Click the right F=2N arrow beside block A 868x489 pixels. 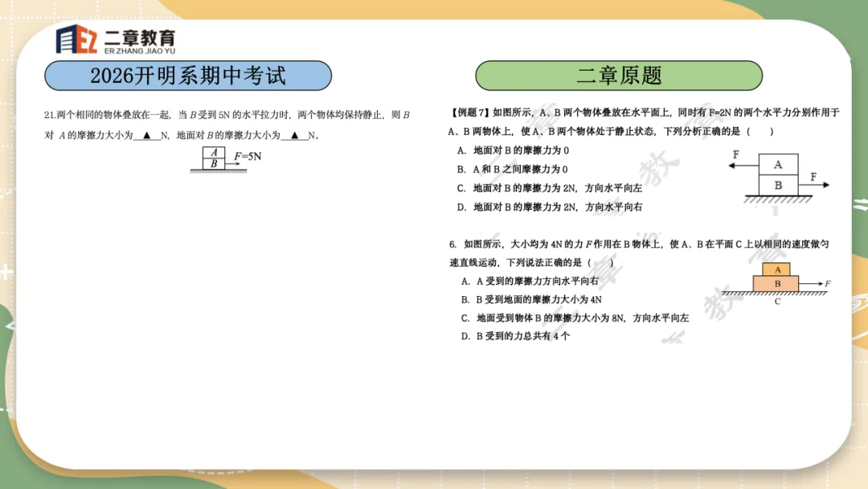coord(816,184)
